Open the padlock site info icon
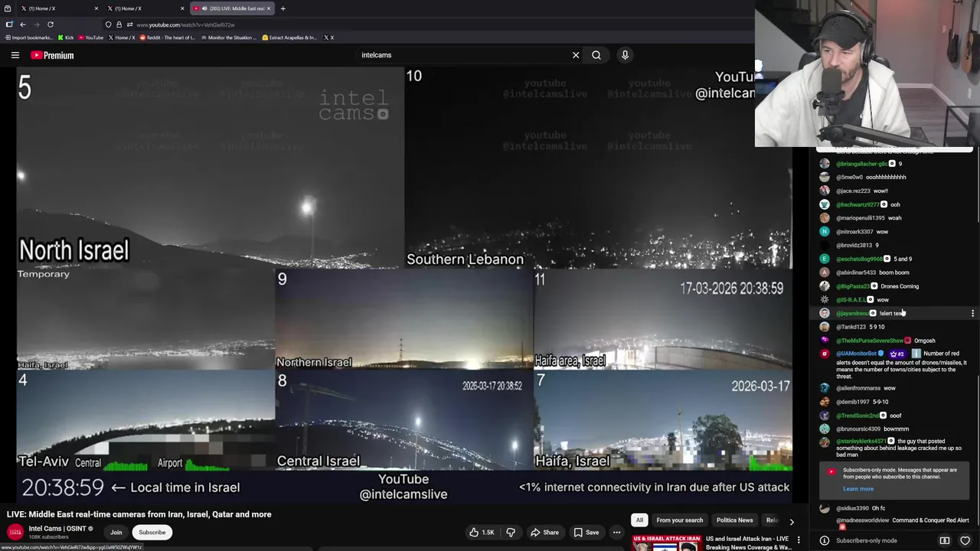The image size is (980, 551). [x=119, y=24]
